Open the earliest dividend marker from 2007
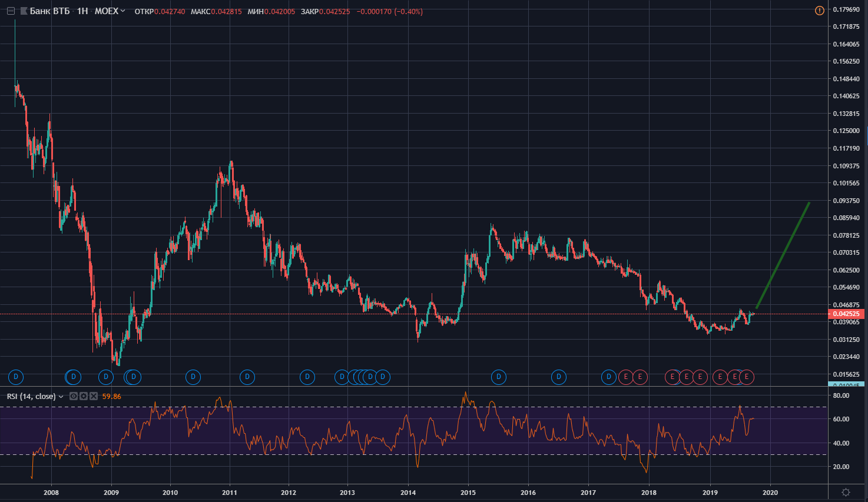 tap(16, 377)
